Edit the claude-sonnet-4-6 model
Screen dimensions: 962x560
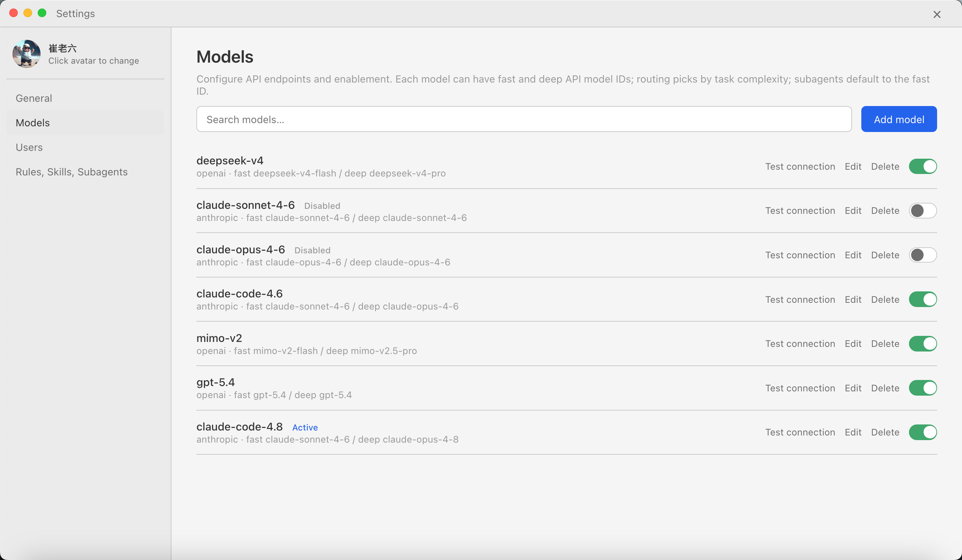(853, 211)
